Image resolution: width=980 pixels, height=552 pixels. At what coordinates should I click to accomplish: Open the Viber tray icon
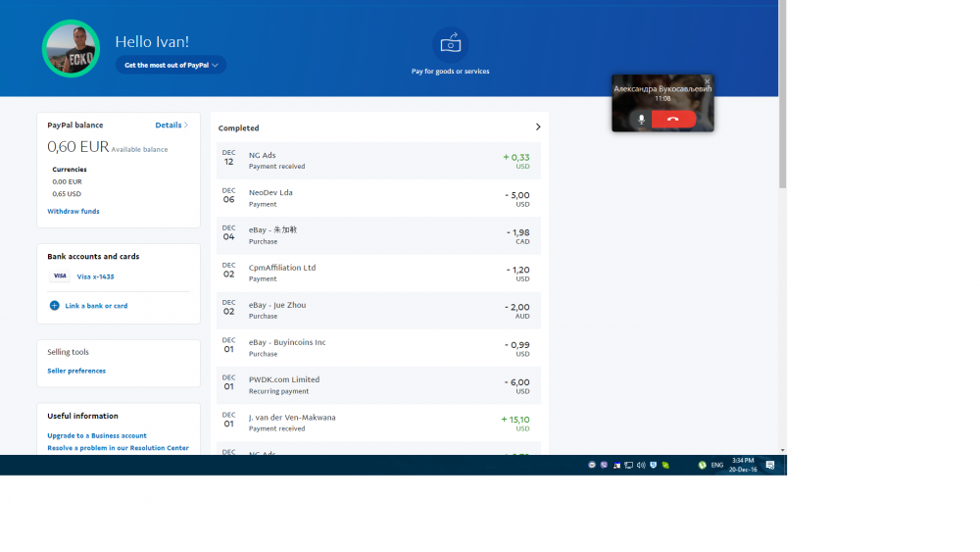tap(604, 465)
